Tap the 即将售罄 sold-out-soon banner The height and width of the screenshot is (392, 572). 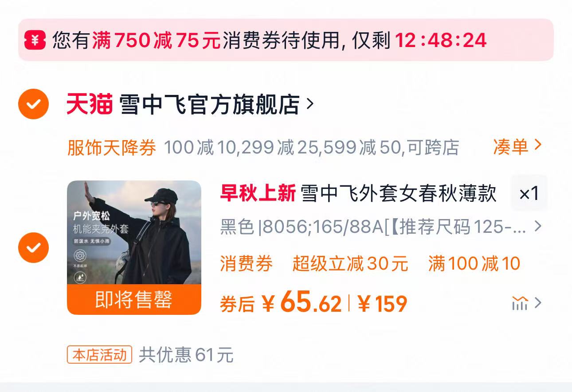click(134, 300)
